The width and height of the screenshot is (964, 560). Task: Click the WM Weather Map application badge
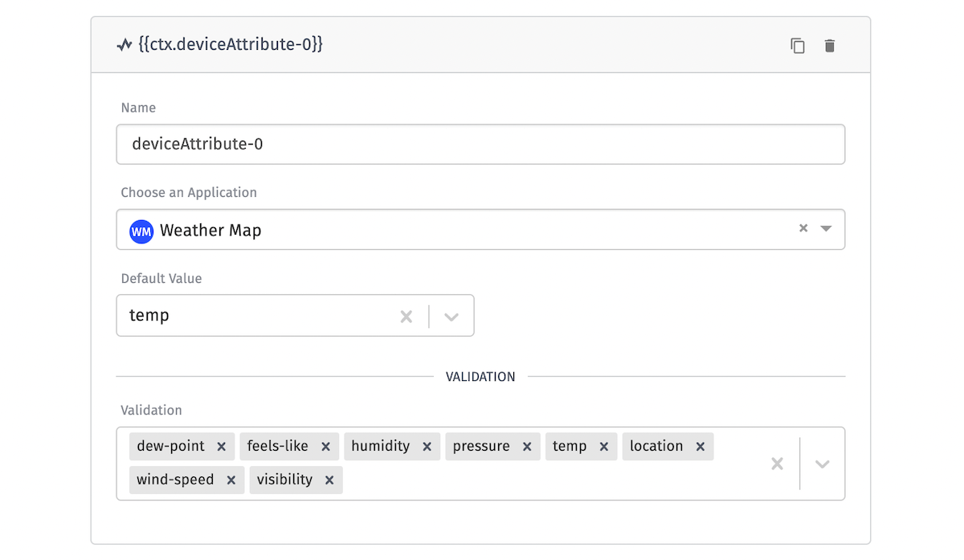141,231
